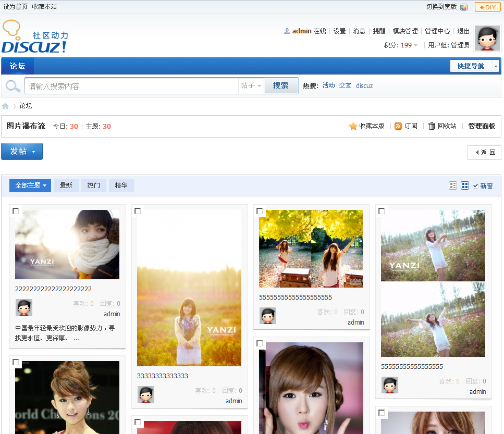Open the 管理面板 link

click(x=482, y=126)
